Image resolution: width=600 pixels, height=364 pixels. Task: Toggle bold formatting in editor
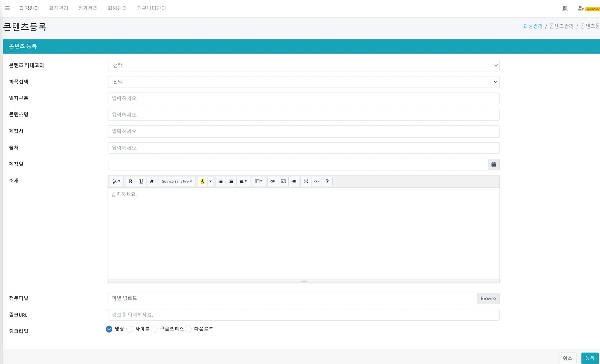coord(130,182)
